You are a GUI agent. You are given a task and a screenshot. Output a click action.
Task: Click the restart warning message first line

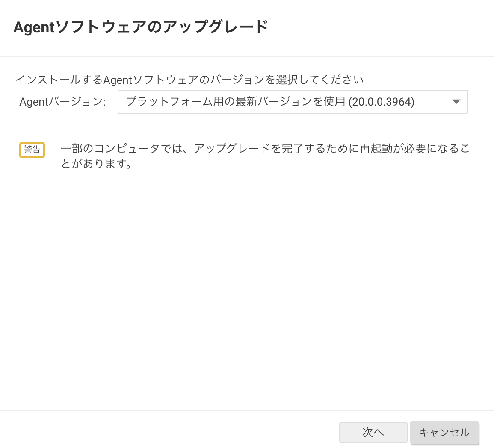pyautogui.click(x=265, y=148)
